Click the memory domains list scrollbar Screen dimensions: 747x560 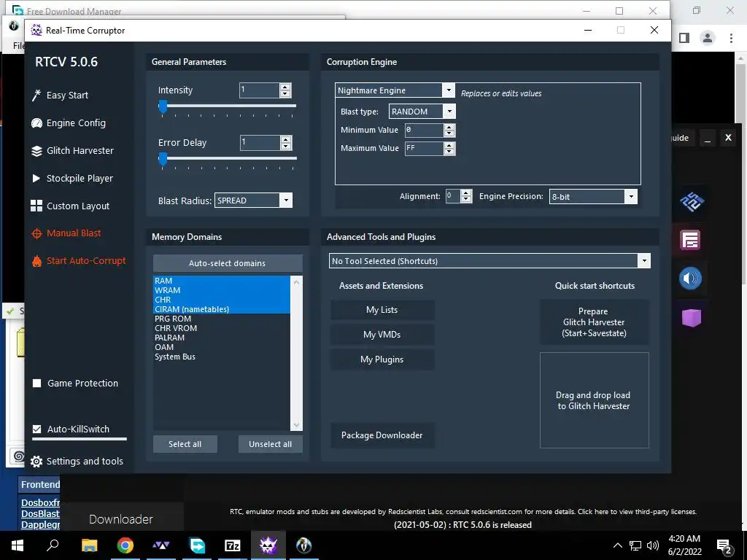point(296,353)
